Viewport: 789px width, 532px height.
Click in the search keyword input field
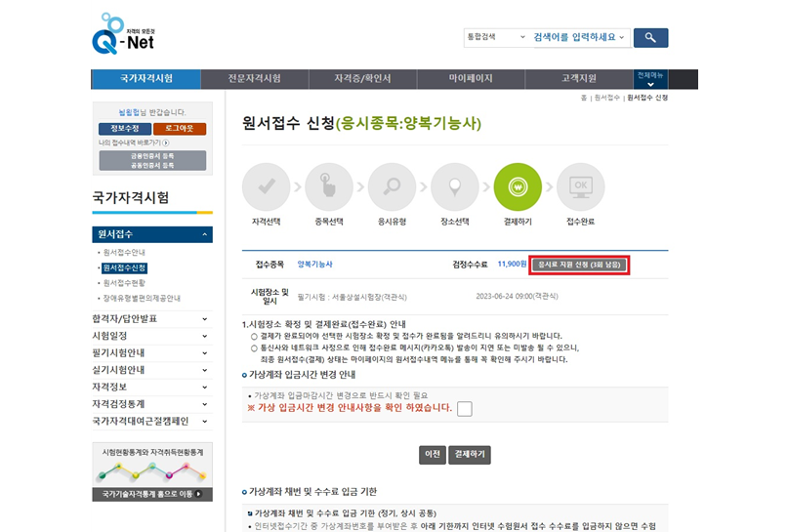pos(574,37)
